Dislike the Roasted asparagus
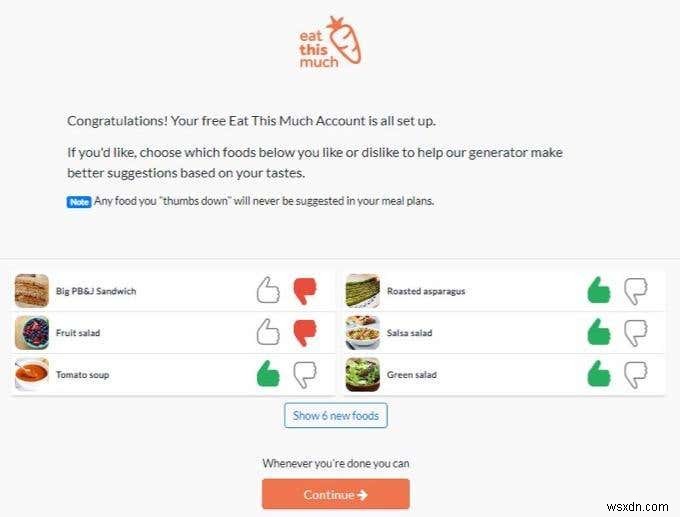Image resolution: width=680 pixels, height=517 pixels. (x=636, y=291)
